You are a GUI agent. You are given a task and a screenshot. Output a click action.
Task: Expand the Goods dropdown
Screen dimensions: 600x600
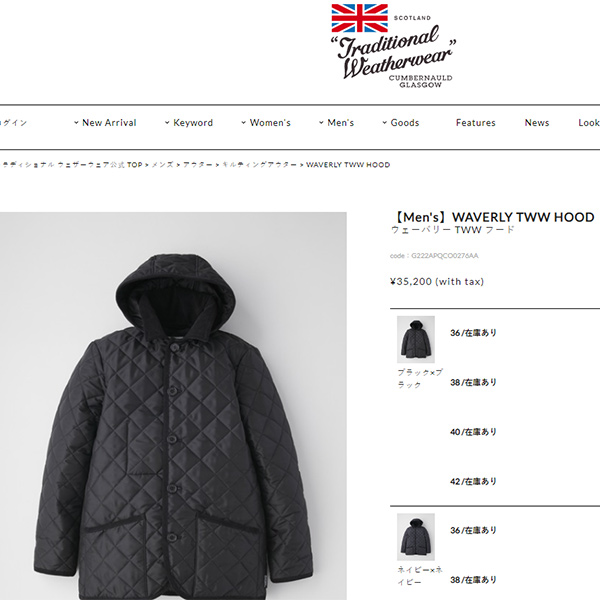coord(401,123)
